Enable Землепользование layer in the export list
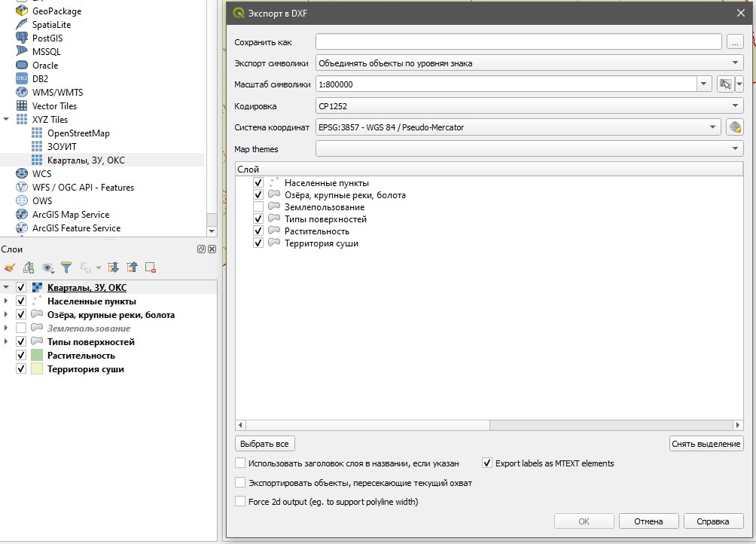Screen dimensions: 756x544 (258, 207)
